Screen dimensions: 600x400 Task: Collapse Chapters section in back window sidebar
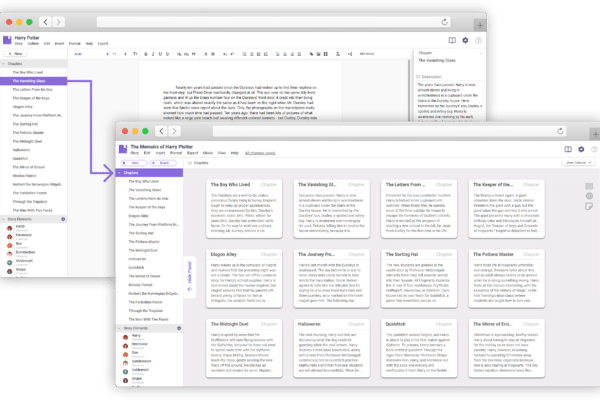[3, 64]
